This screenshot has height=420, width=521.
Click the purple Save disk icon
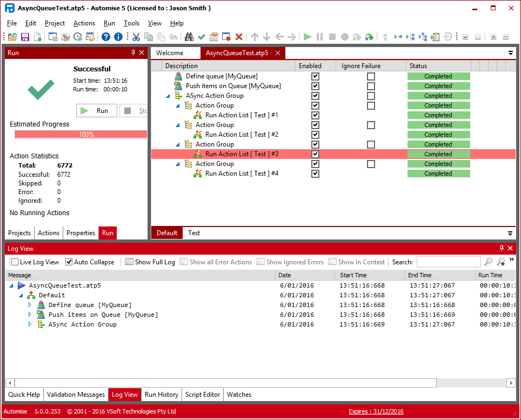[25, 37]
